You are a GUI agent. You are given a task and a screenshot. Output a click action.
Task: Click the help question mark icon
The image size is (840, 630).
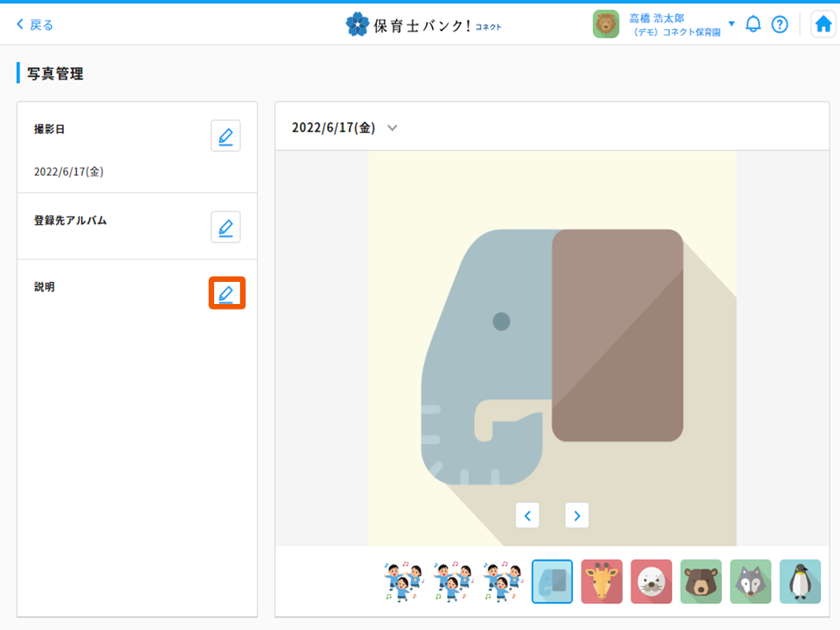pyautogui.click(x=779, y=24)
